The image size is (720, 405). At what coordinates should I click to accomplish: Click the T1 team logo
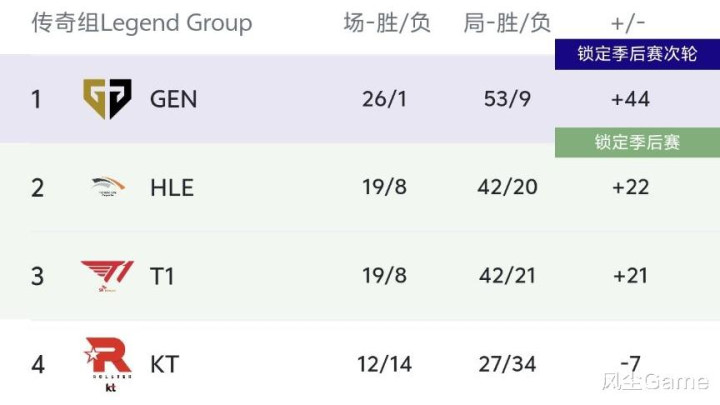pyautogui.click(x=105, y=275)
